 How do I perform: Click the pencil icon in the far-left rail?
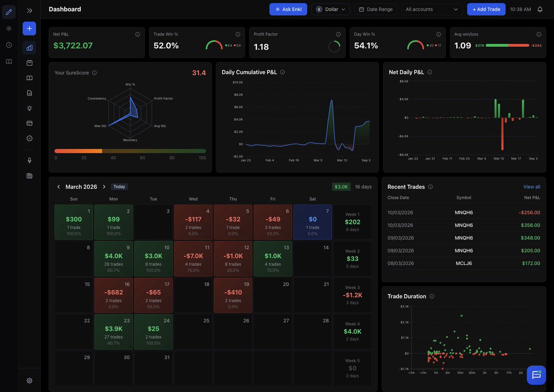[9, 12]
